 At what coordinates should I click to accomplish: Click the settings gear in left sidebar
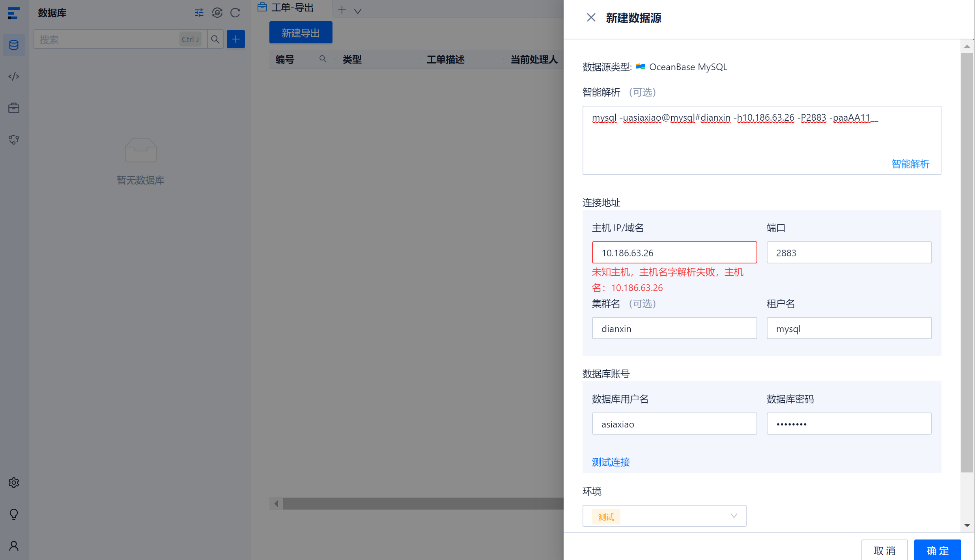(x=14, y=483)
